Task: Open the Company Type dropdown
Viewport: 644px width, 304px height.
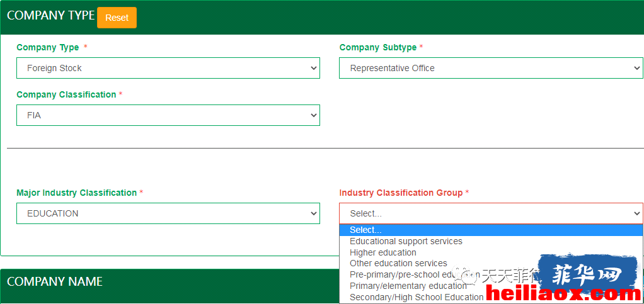Action: click(x=168, y=68)
